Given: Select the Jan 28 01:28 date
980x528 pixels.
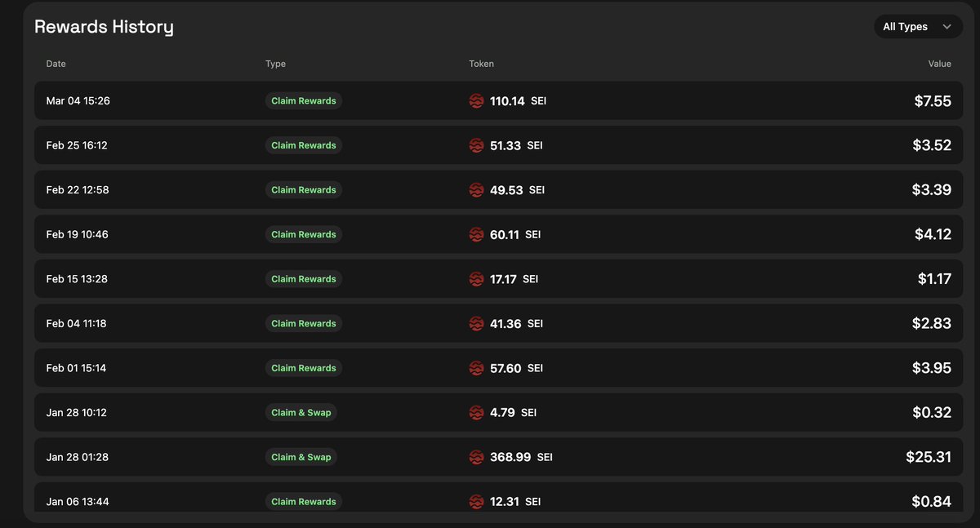Looking at the screenshot, I should 77,457.
